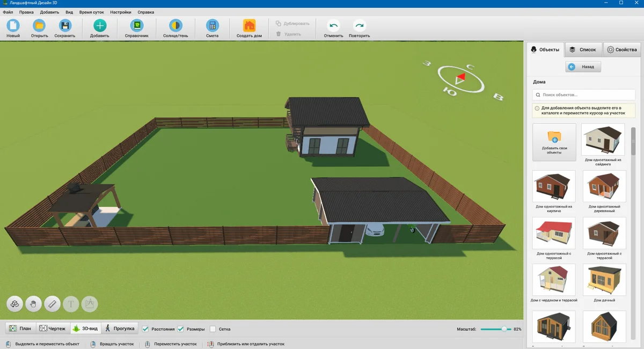Select the hand pan tool in the viewport
This screenshot has width=644, height=349.
tap(33, 304)
